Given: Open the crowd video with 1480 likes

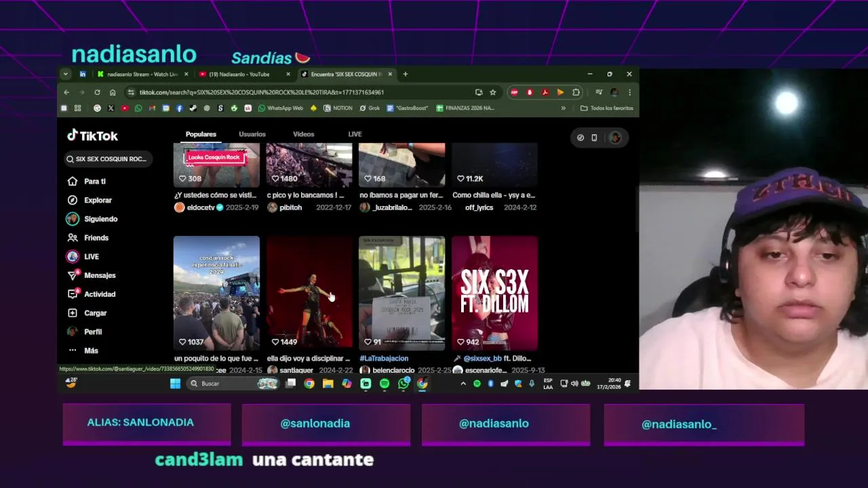Looking at the screenshot, I should (x=309, y=165).
